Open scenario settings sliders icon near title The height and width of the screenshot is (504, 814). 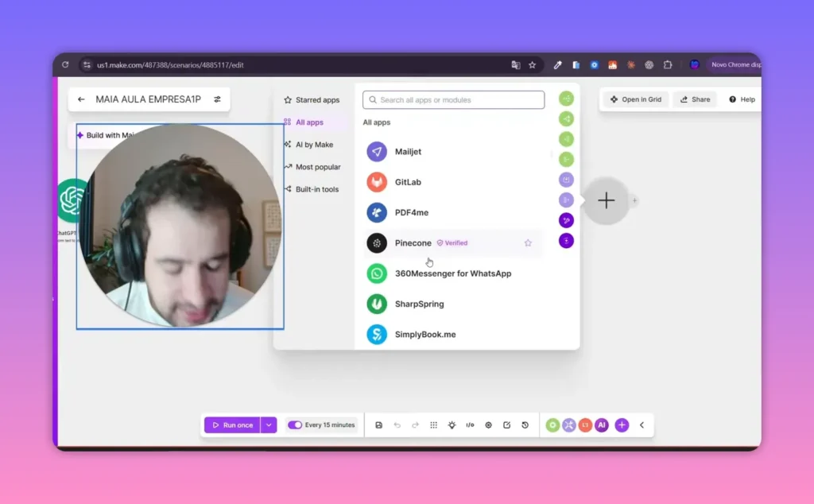click(x=218, y=99)
